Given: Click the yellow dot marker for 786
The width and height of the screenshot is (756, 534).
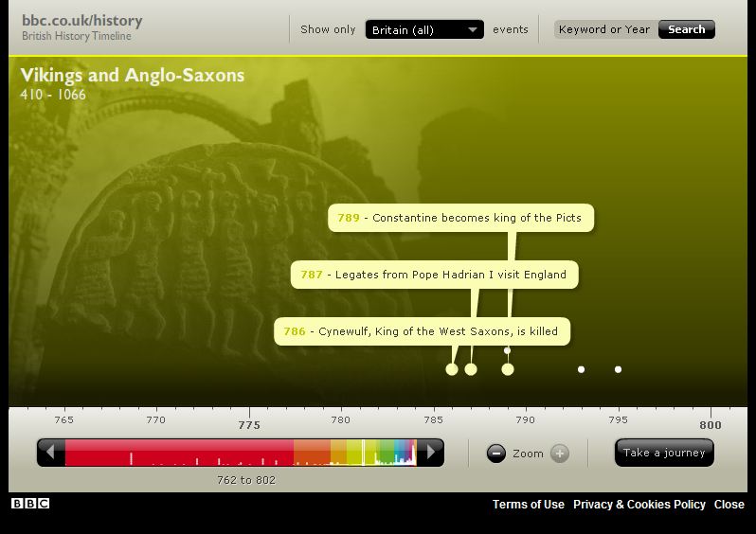Looking at the screenshot, I should click(452, 369).
